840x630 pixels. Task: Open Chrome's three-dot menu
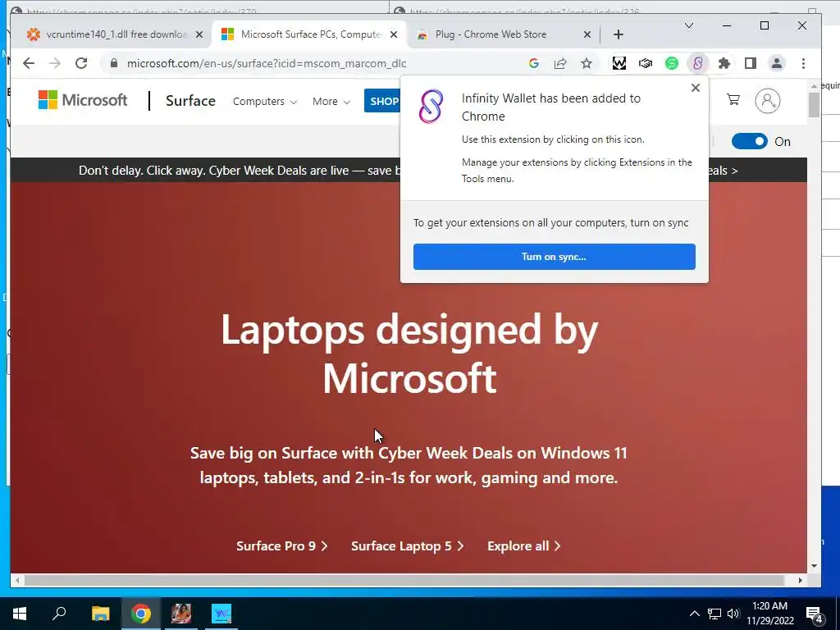click(x=803, y=63)
